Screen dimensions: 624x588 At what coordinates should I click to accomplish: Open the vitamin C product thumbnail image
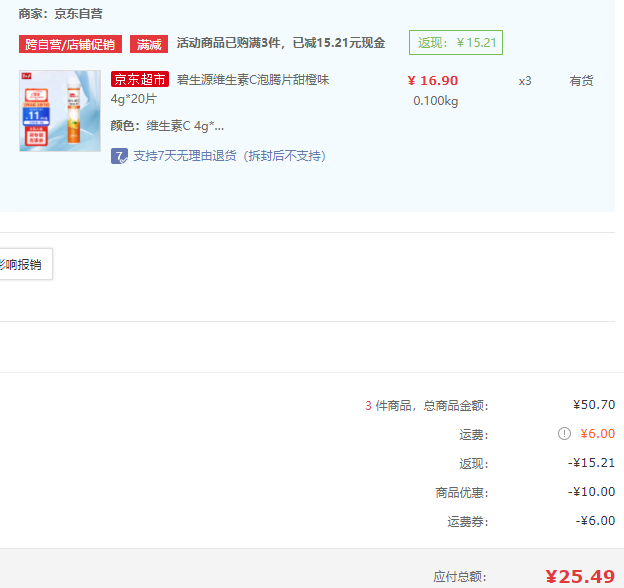click(x=60, y=111)
